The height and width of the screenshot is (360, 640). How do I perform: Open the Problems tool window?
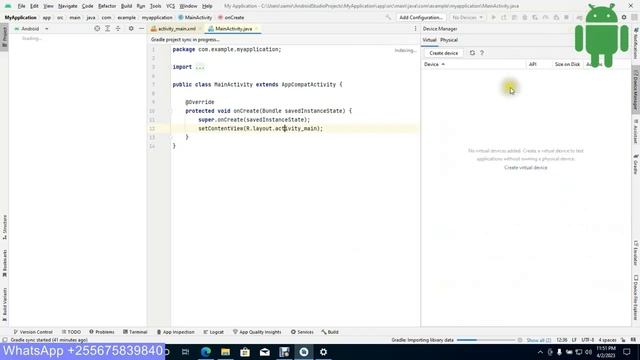pos(102,332)
